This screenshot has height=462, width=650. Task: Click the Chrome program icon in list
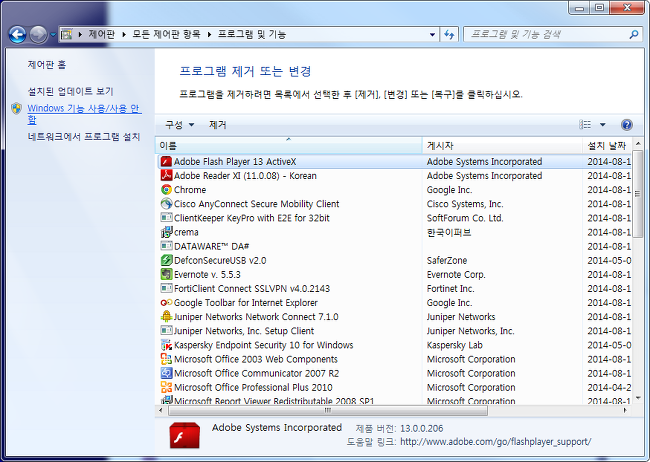(x=166, y=190)
